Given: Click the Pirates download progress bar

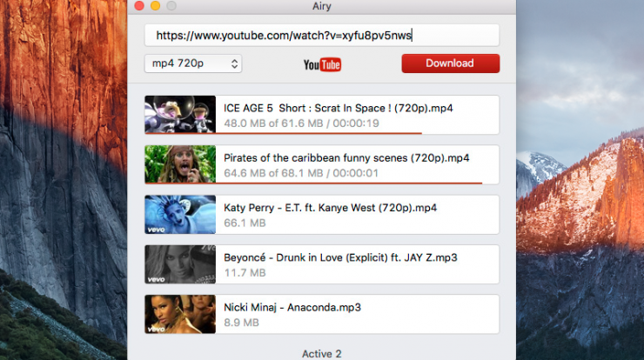Looking at the screenshot, I should (x=313, y=183).
